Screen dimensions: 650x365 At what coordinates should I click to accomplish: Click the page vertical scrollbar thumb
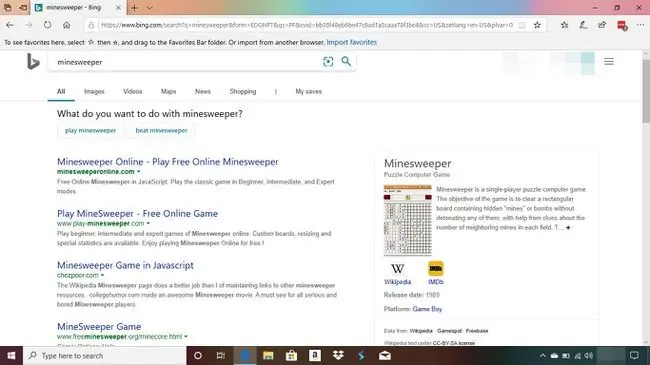(x=646, y=90)
